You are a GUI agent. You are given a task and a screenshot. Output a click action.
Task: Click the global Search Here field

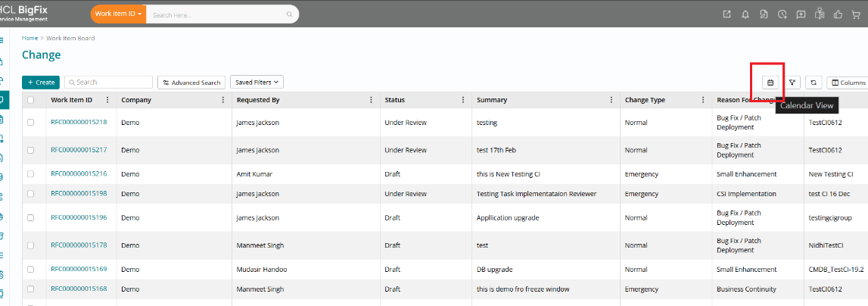pyautogui.click(x=216, y=14)
